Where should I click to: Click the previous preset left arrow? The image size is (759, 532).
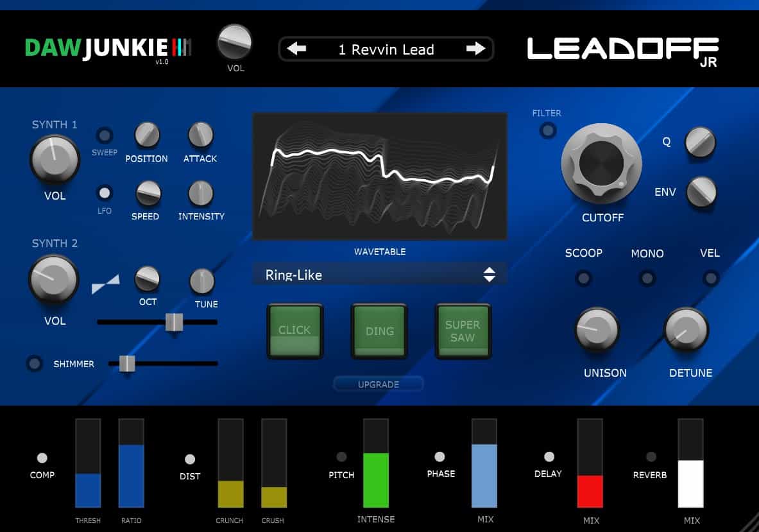tap(296, 49)
